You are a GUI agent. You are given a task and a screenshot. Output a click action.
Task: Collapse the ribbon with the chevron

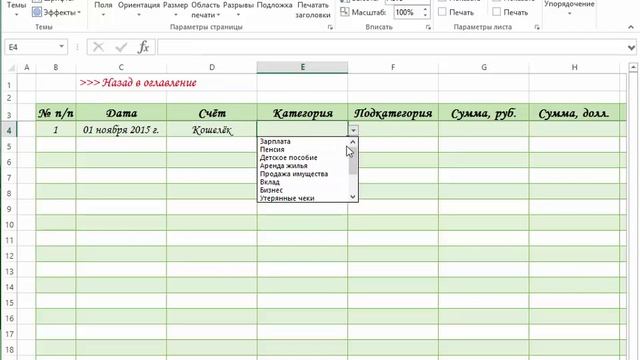pyautogui.click(x=631, y=27)
